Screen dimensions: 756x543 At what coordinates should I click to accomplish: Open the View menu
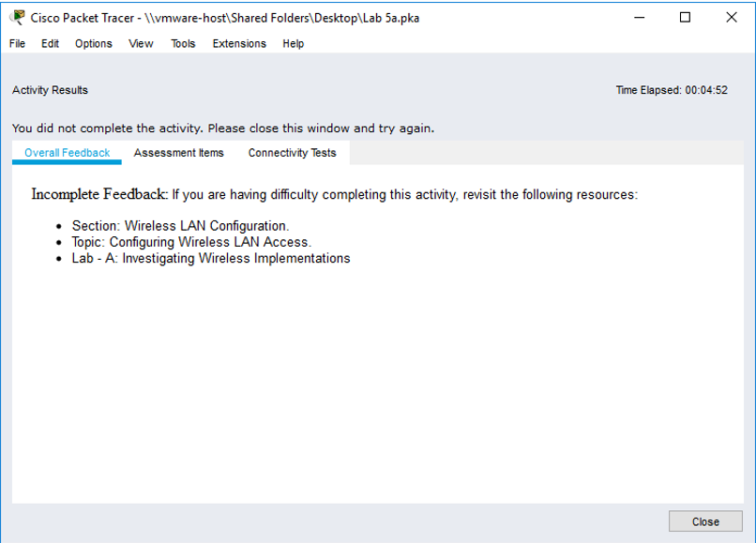141,43
